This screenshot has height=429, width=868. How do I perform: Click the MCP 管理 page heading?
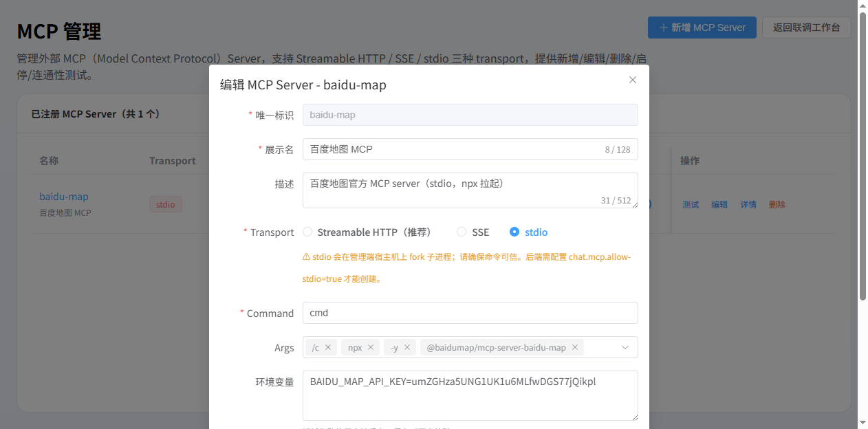[59, 32]
